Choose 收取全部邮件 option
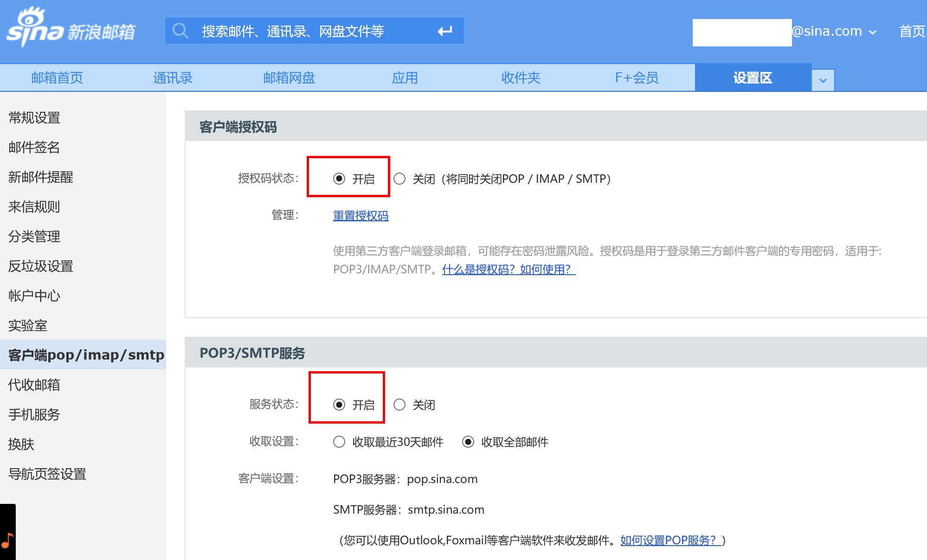The height and width of the screenshot is (560, 927). (468, 442)
